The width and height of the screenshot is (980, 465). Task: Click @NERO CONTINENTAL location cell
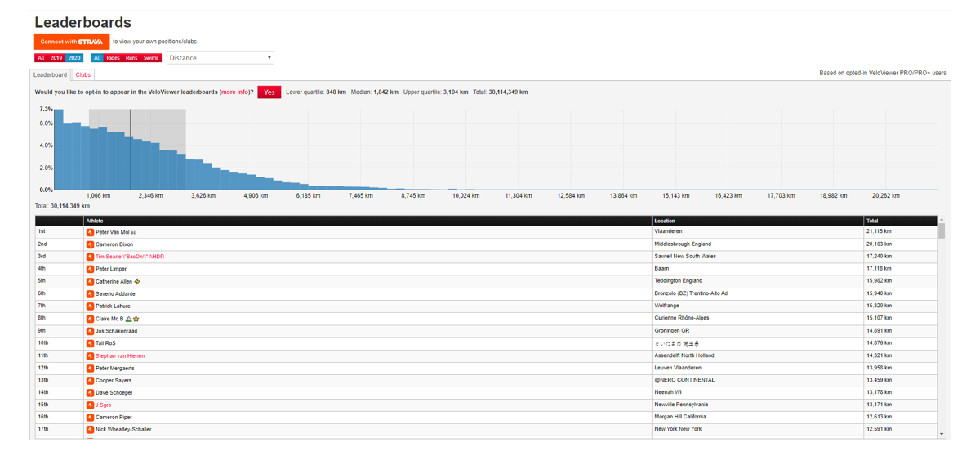(758, 380)
